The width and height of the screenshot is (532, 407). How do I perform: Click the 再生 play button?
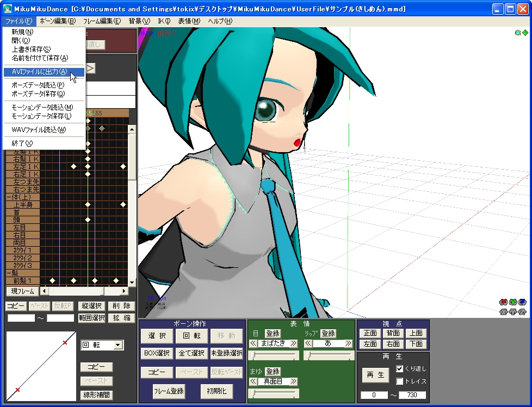(375, 375)
